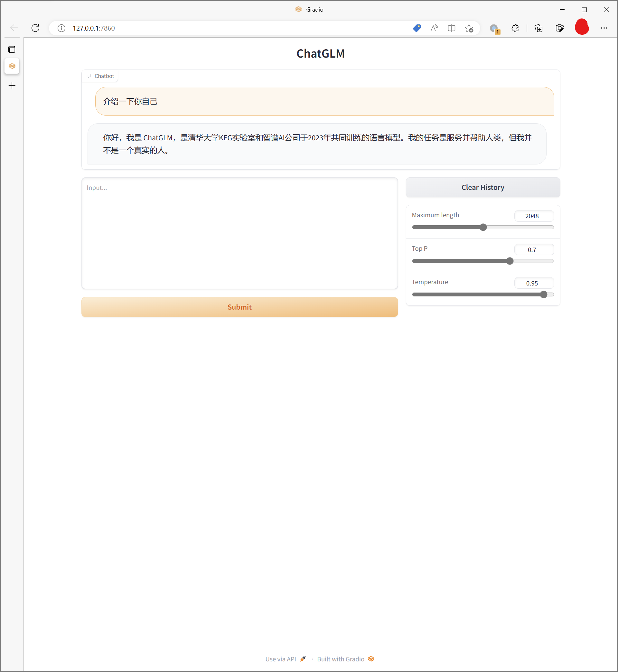
Task: Minimize the browser window
Action: [562, 9]
